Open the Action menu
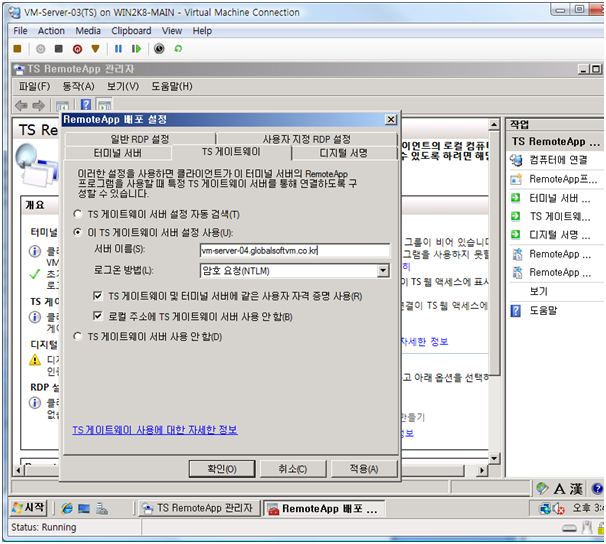This screenshot has height=544, width=606. [51, 31]
